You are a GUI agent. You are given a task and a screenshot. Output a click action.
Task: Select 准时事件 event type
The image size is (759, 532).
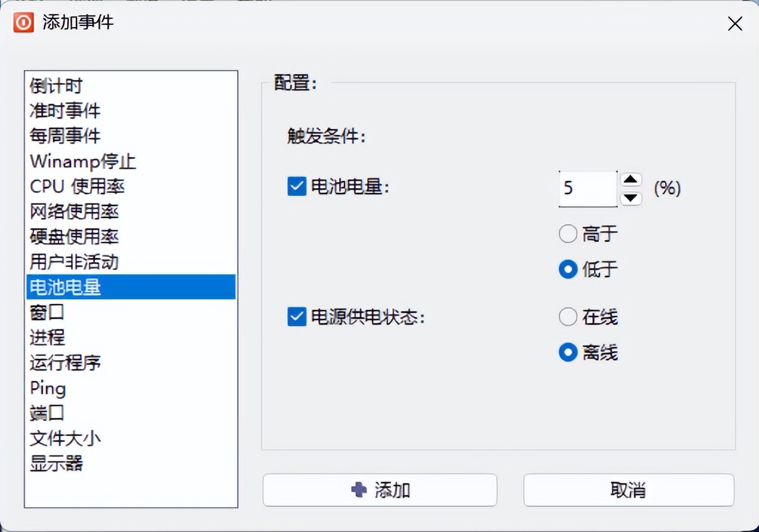pyautogui.click(x=65, y=111)
